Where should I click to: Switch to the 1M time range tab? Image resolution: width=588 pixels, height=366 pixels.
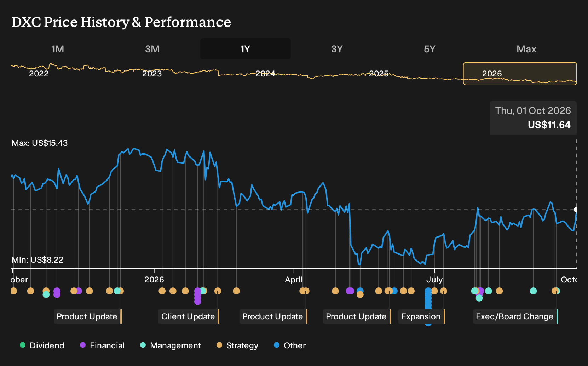click(x=58, y=49)
